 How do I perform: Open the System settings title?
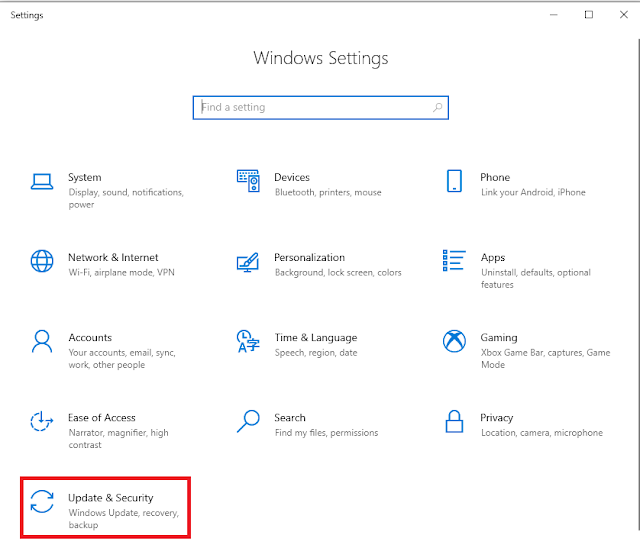[x=84, y=177]
